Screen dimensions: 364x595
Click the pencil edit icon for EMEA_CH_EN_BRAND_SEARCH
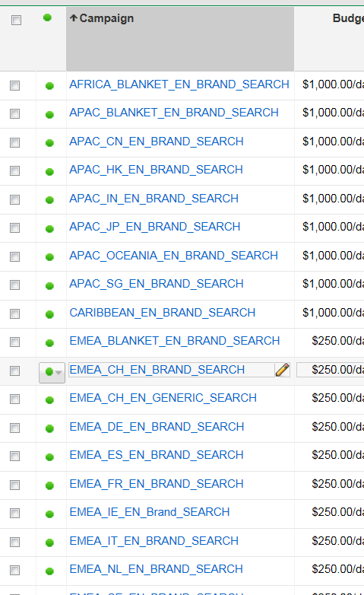pos(283,370)
